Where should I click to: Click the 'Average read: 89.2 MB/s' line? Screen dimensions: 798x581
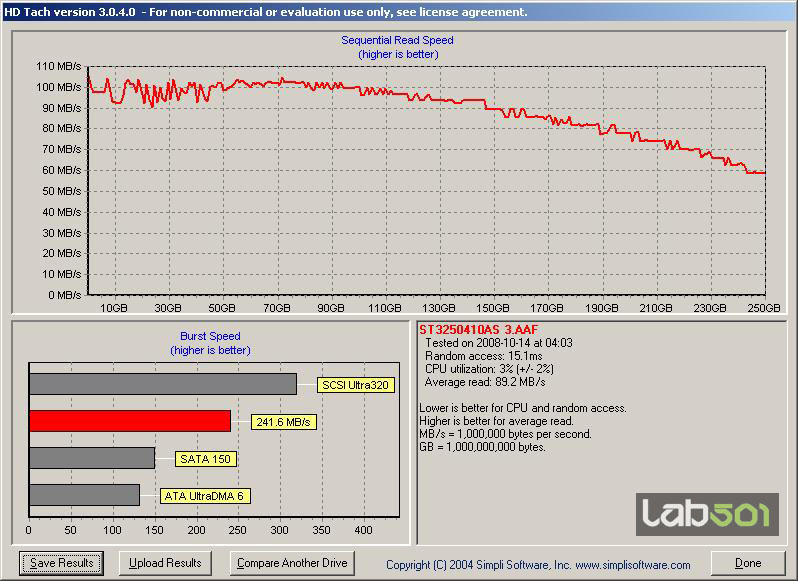(485, 382)
